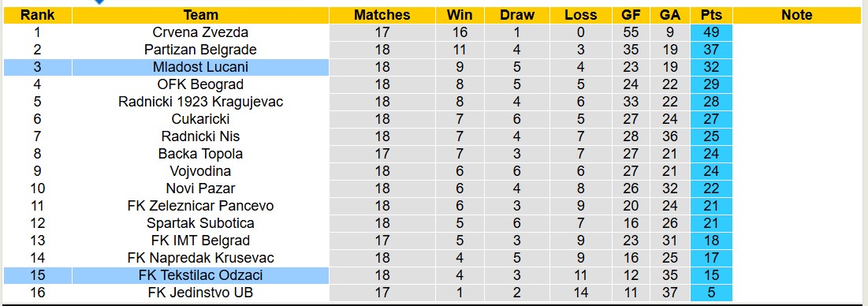Select Backa Topola in the table
The width and height of the screenshot is (868, 306).
tap(200, 154)
